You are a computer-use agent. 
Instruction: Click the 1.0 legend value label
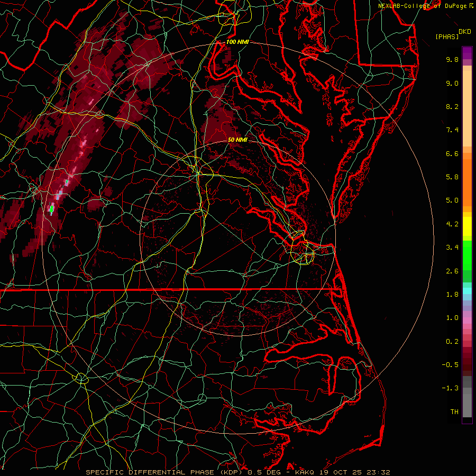(452, 318)
